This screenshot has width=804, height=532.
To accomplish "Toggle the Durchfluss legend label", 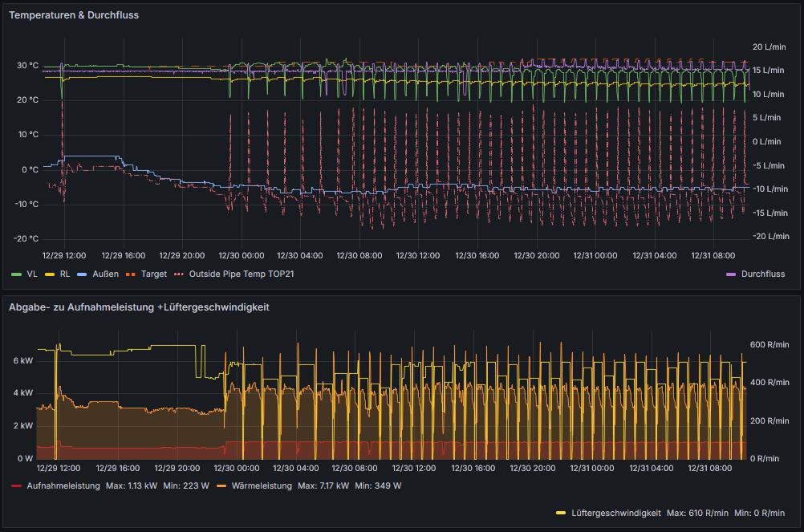I will 763,274.
